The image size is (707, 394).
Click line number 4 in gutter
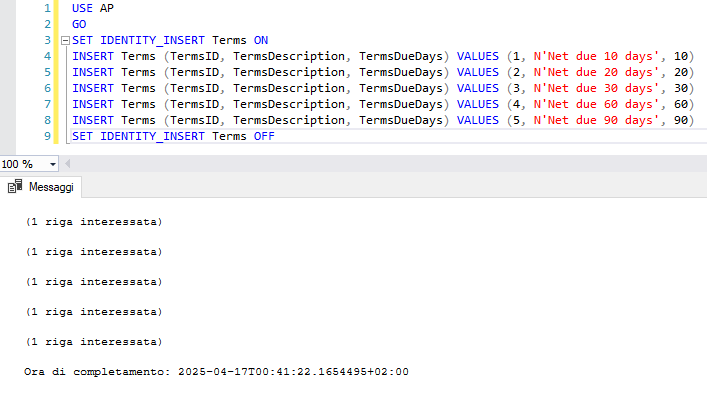pyautogui.click(x=47, y=56)
